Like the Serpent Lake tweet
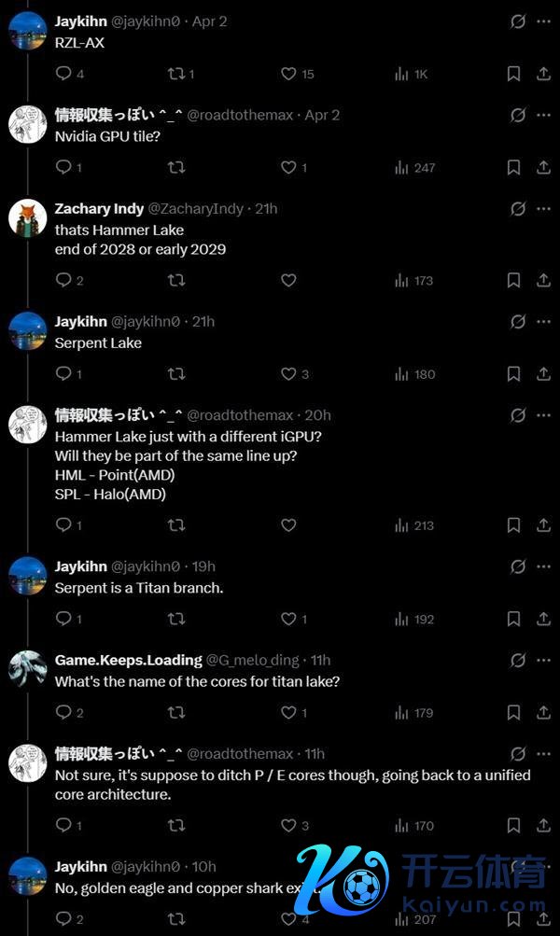560x936 pixels. (288, 374)
